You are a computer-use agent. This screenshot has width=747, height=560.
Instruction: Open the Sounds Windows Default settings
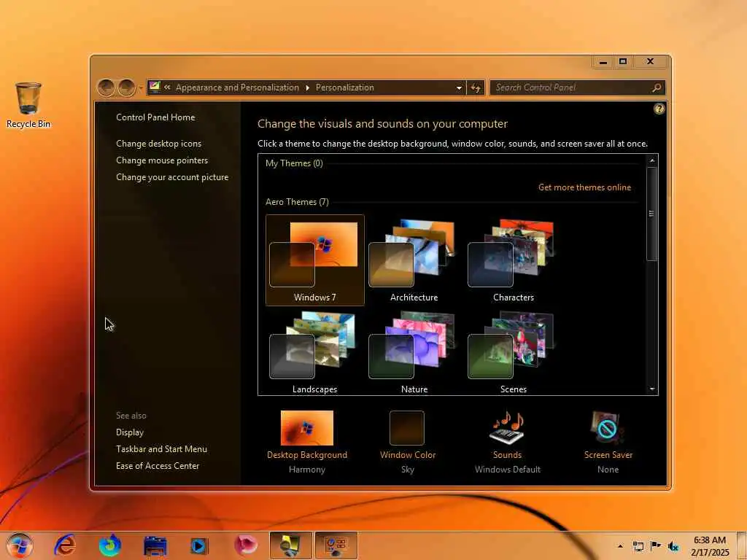click(x=508, y=442)
